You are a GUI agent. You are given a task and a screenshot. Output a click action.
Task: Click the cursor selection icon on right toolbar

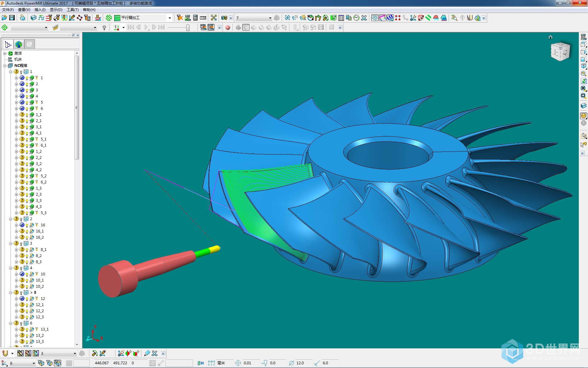tap(583, 136)
